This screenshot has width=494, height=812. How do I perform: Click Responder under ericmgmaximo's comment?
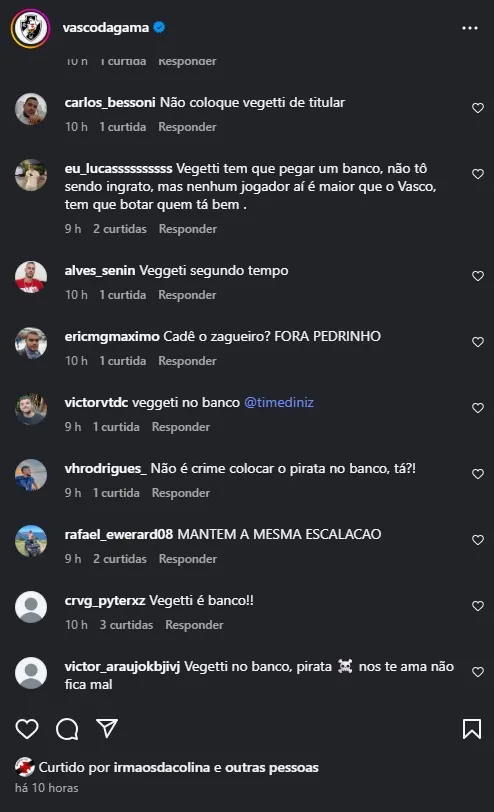click(187, 360)
